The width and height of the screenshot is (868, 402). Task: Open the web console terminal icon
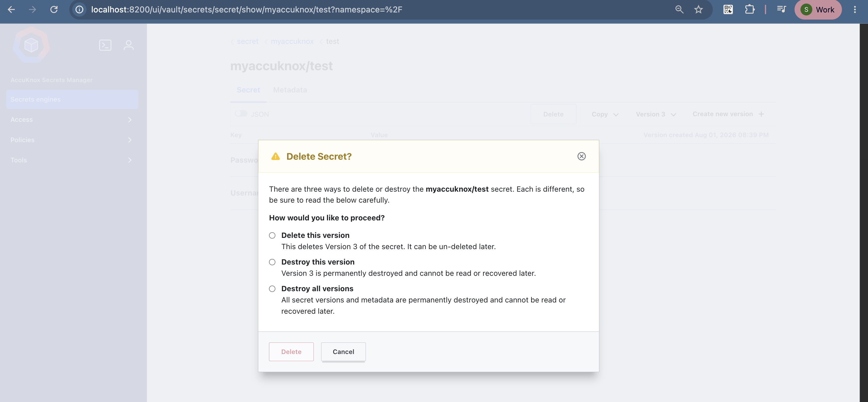coord(105,45)
